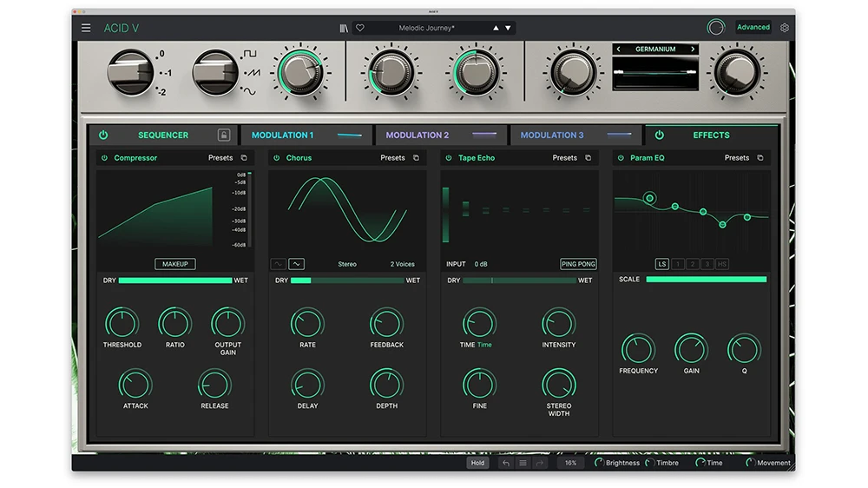Viewport: 868px width, 488px height.
Task: Select the LS band in Param EQ
Action: pyautogui.click(x=662, y=264)
